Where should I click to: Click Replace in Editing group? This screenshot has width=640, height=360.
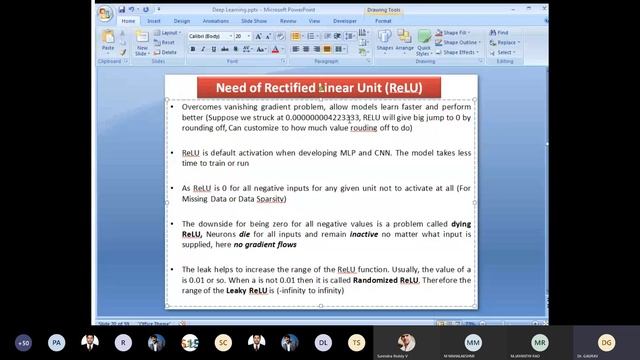(x=504, y=42)
